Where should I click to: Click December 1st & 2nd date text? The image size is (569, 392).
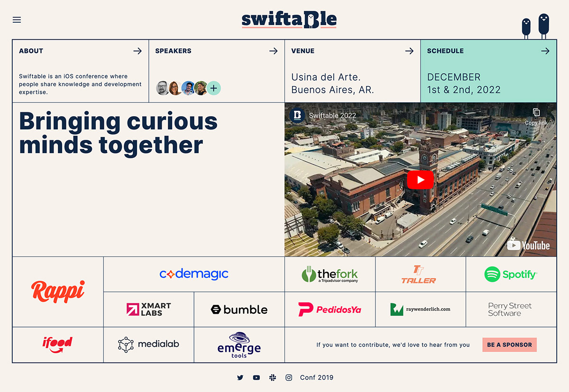click(x=464, y=83)
